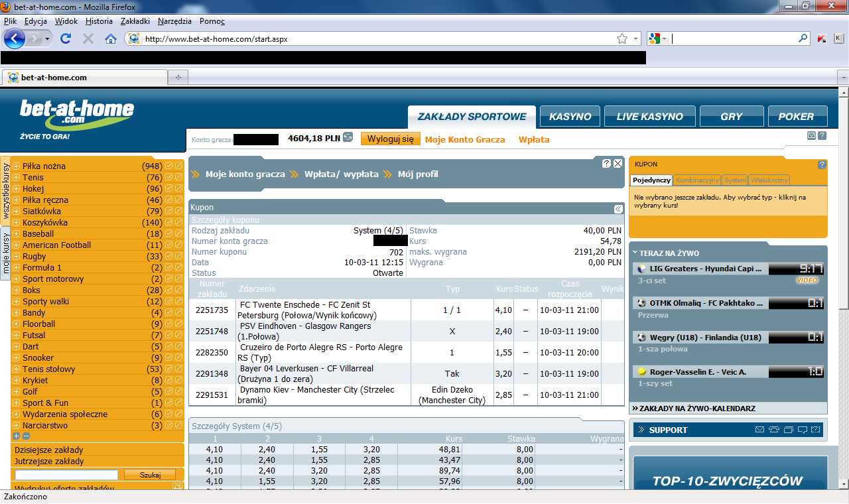Click Firefox Back navigation button
The width and height of the screenshot is (849, 504).
(15, 38)
